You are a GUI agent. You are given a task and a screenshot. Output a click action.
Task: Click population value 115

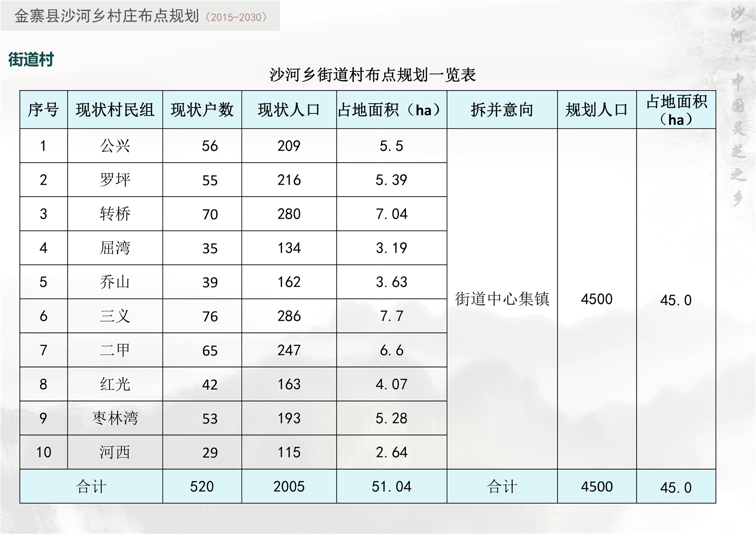(x=289, y=452)
